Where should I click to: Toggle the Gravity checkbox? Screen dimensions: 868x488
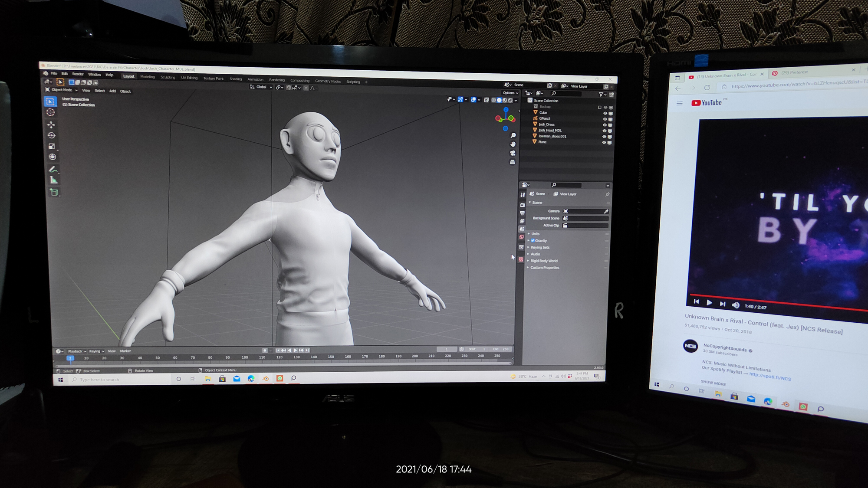[x=533, y=241]
